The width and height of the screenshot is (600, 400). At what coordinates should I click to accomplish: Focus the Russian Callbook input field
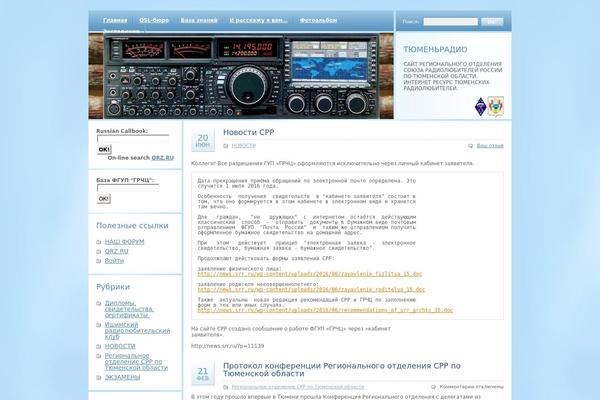coord(133,139)
